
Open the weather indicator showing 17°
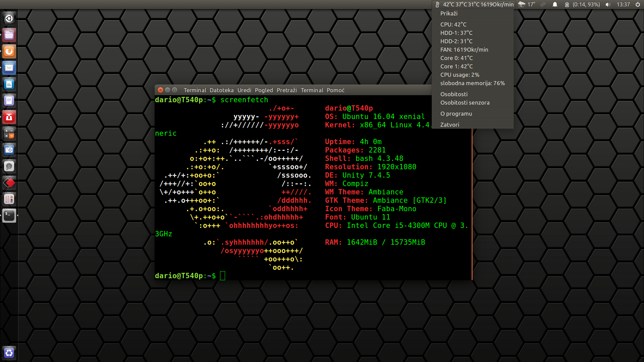(527, 4)
